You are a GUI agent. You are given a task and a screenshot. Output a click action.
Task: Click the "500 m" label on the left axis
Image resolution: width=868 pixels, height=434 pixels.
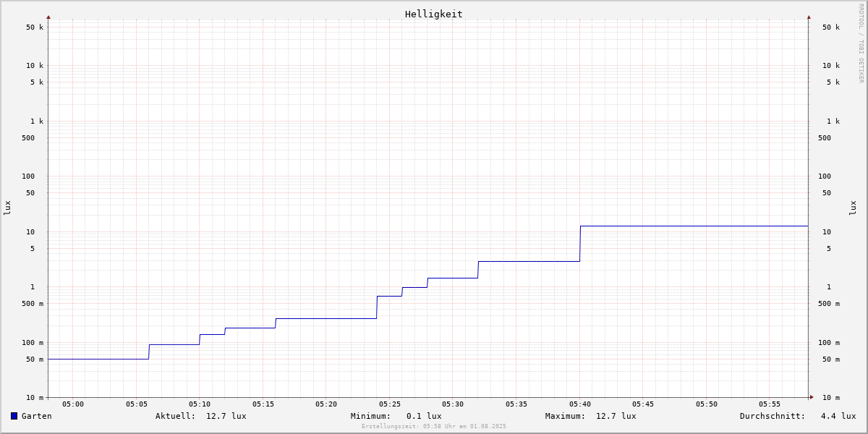33,304
